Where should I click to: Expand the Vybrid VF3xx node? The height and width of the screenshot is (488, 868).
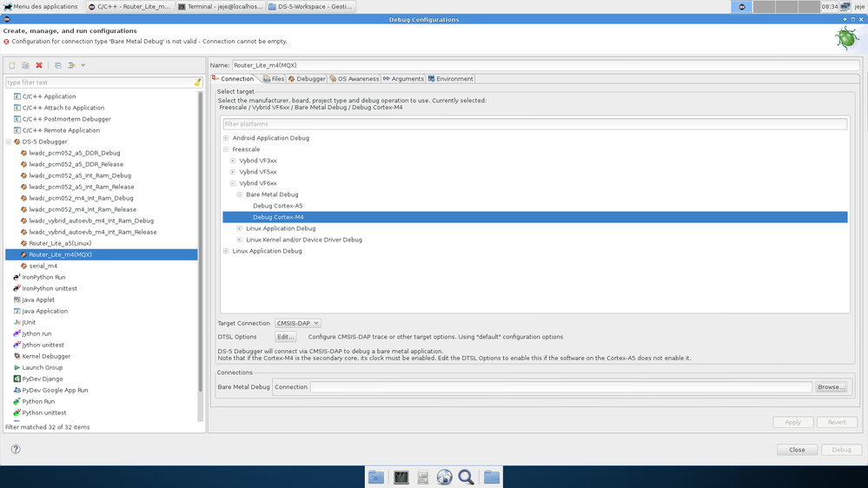pyautogui.click(x=233, y=161)
